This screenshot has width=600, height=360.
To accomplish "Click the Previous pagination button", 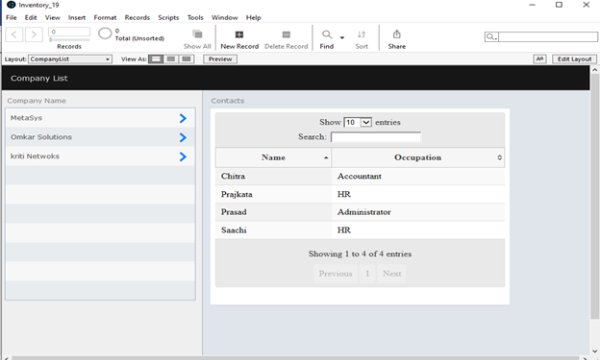I will (336, 274).
